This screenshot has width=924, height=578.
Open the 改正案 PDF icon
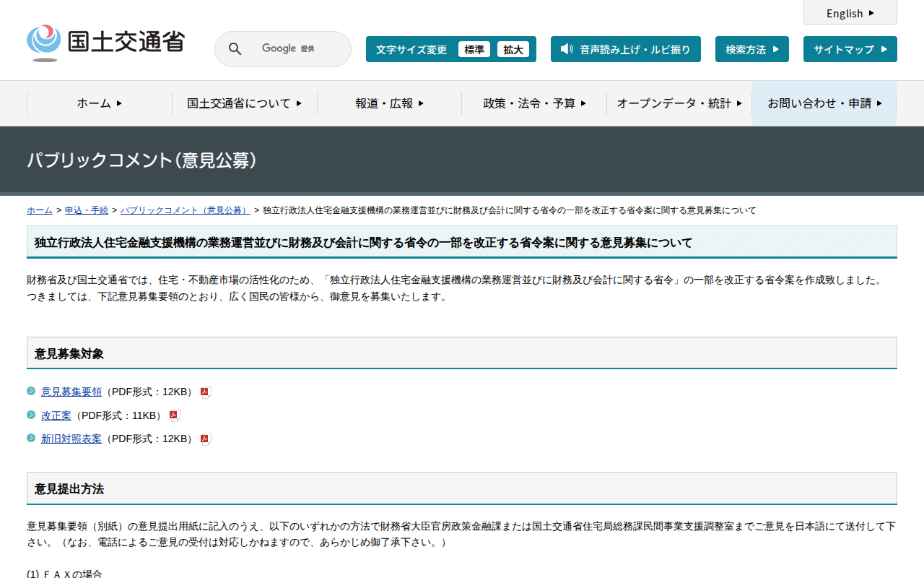coord(173,415)
